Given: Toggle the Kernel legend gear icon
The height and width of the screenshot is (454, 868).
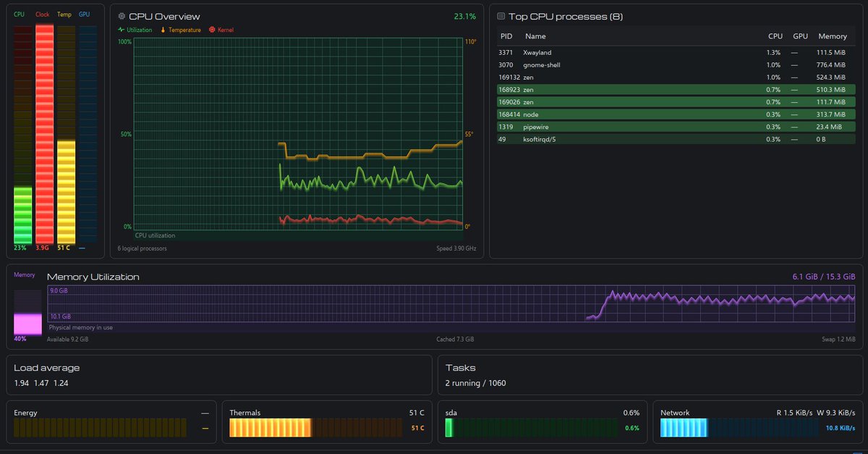Looking at the screenshot, I should (212, 30).
